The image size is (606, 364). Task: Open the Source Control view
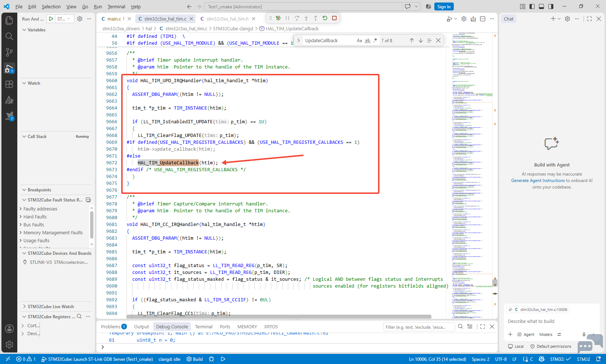(x=9, y=52)
